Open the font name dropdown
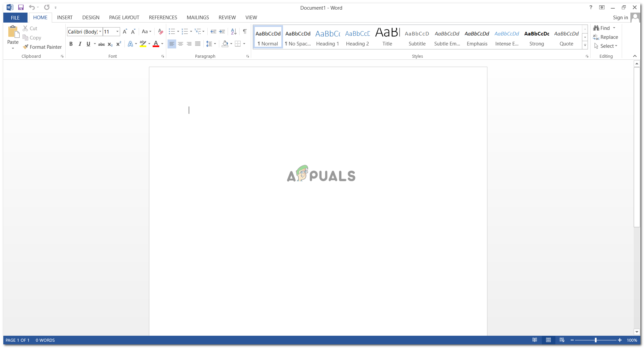644x348 pixels. [x=100, y=32]
